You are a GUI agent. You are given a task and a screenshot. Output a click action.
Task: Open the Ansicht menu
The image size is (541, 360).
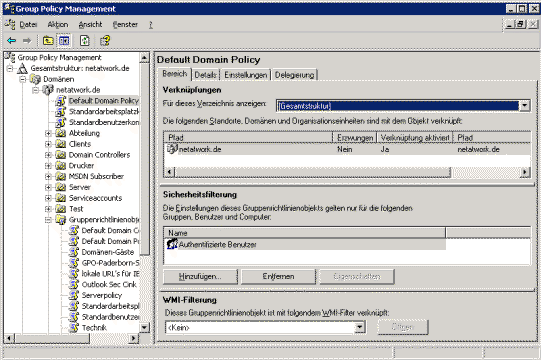90,25
